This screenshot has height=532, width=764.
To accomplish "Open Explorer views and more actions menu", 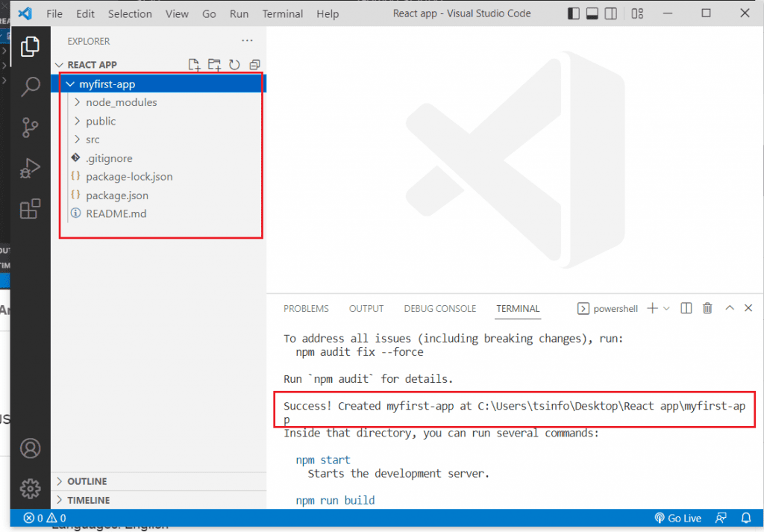I will (x=248, y=41).
